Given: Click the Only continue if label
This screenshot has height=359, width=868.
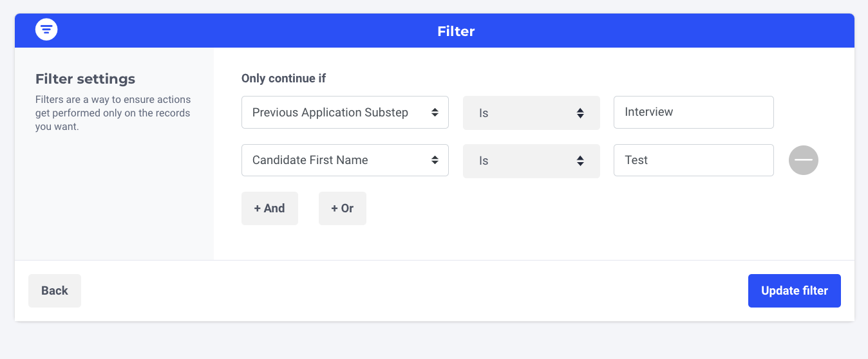Looking at the screenshot, I should pyautogui.click(x=283, y=78).
